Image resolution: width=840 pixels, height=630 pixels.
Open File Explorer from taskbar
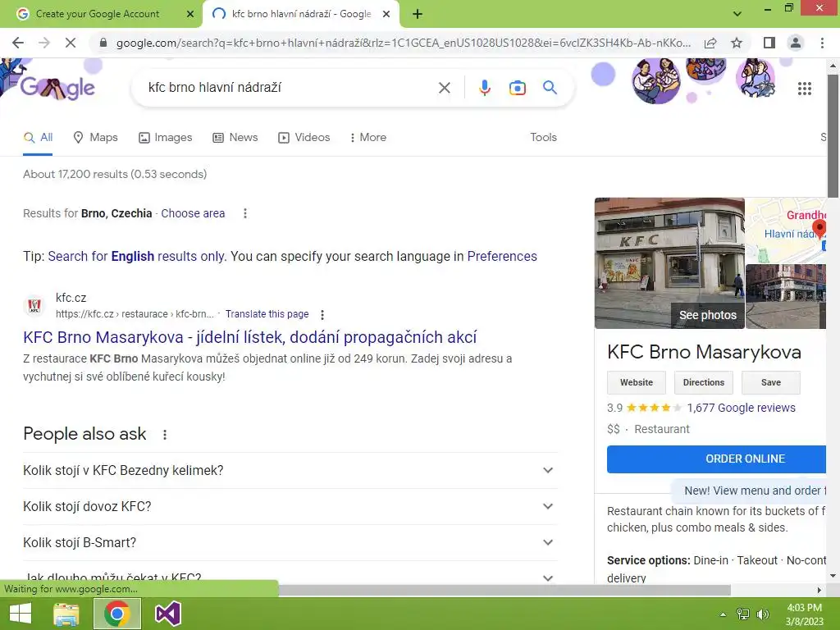pyautogui.click(x=66, y=614)
